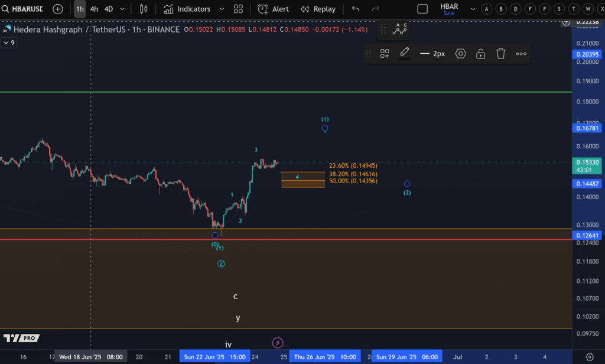The height and width of the screenshot is (364, 605).
Task: Open more options three-dots menu
Action: pyautogui.click(x=521, y=54)
